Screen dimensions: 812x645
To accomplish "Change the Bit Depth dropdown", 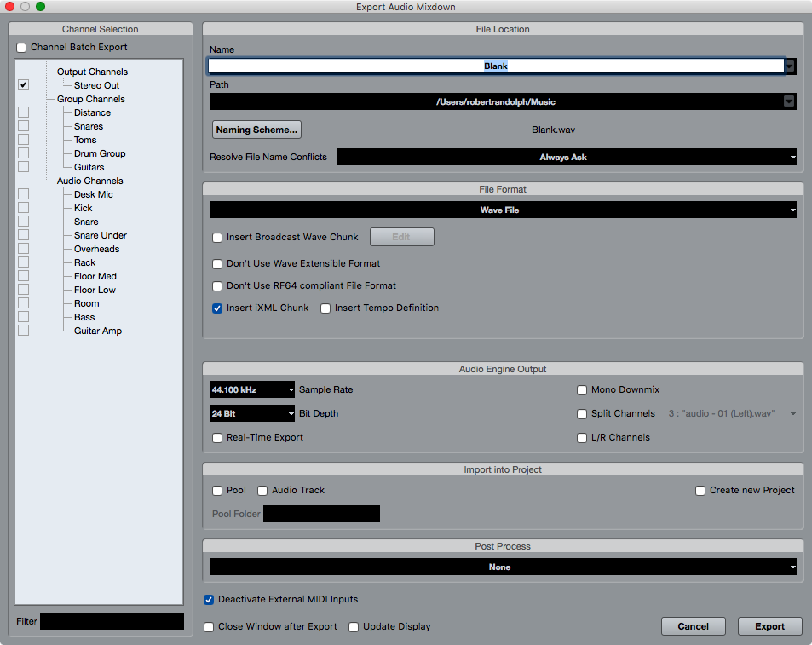I will pyautogui.click(x=251, y=413).
